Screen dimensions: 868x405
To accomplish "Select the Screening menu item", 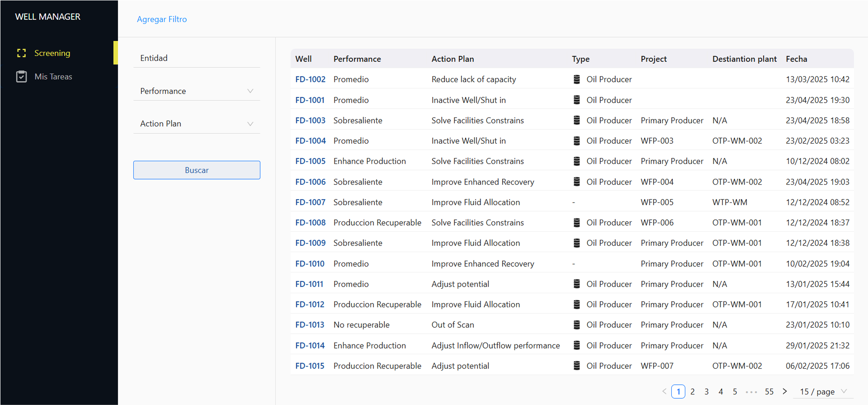I will coord(59,53).
